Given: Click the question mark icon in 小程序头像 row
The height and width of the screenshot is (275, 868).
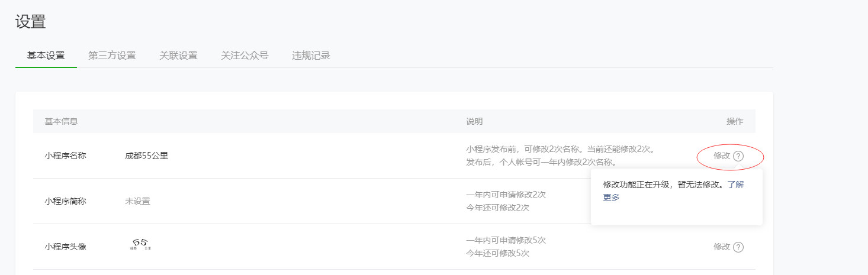Looking at the screenshot, I should pyautogui.click(x=738, y=247).
